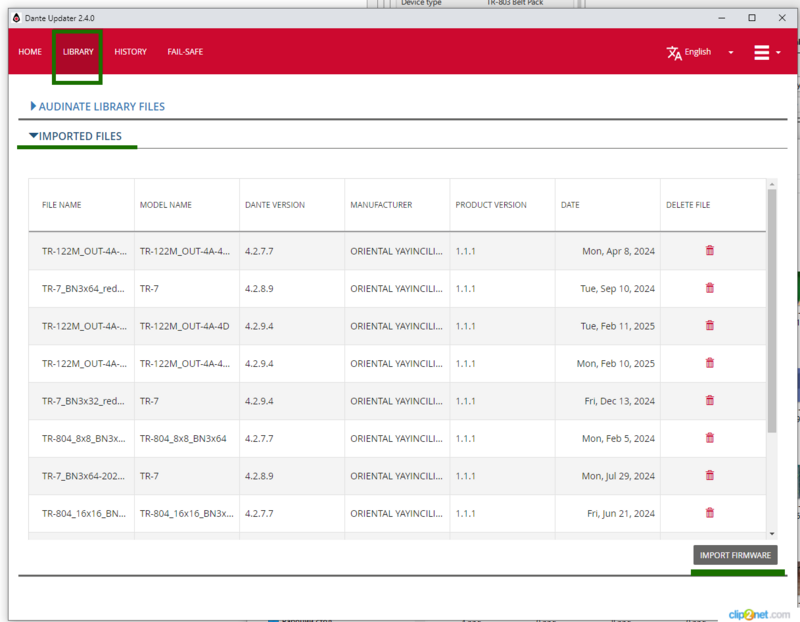800x622 pixels.
Task: Switch to the HOME tab
Action: click(30, 51)
